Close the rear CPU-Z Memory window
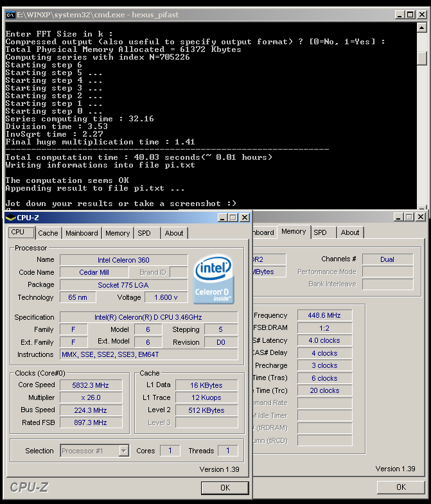 click(x=421, y=217)
